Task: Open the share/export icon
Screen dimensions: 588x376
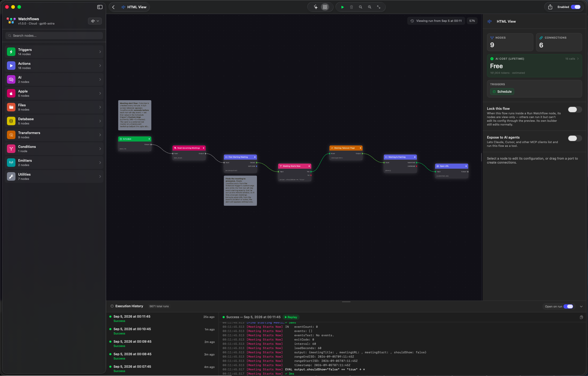Action: point(550,7)
